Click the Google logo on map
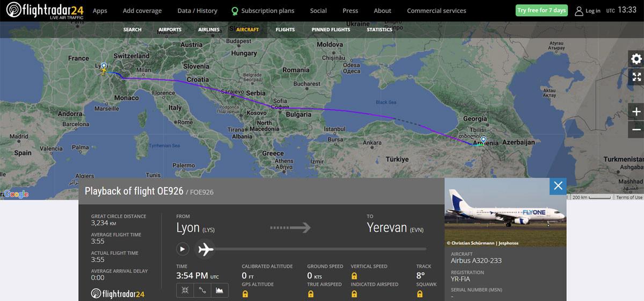 [16, 194]
